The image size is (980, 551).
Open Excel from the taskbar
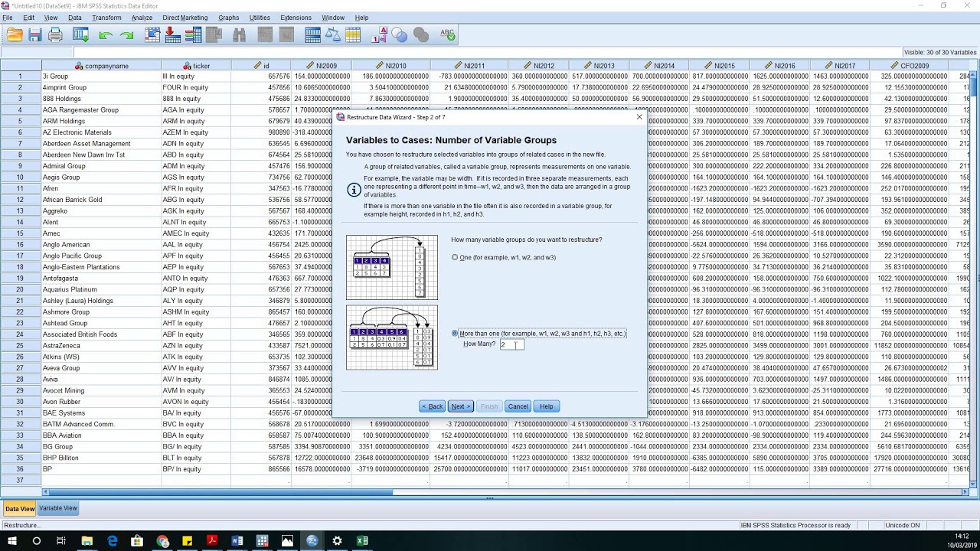coord(362,540)
